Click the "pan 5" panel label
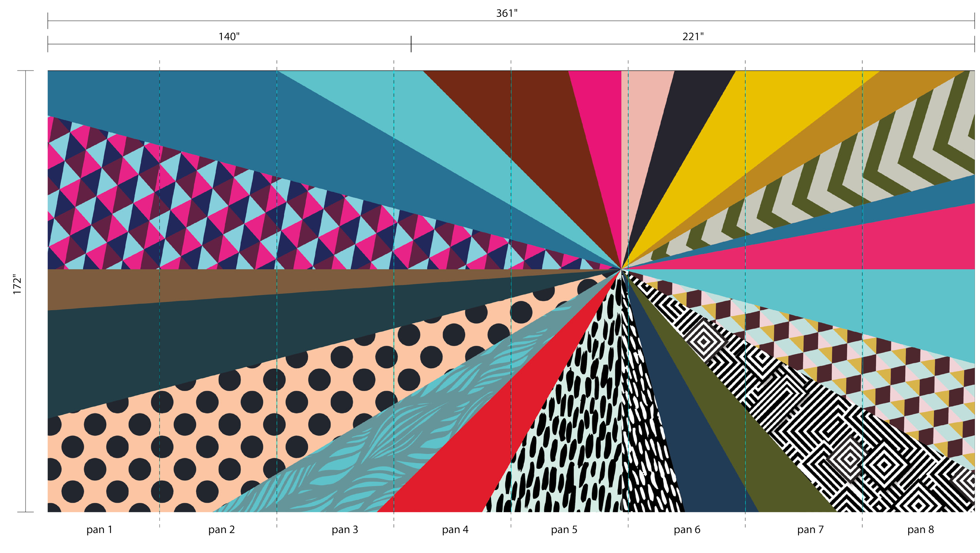 click(x=564, y=530)
